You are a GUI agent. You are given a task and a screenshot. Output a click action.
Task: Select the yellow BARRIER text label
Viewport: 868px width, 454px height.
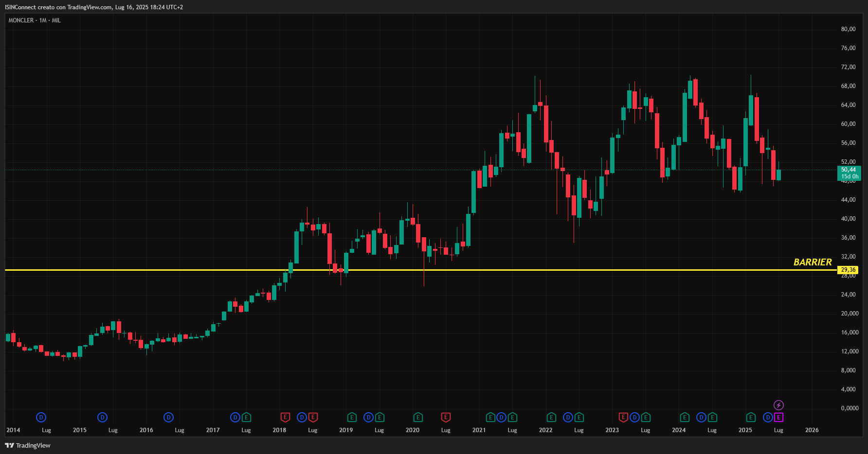(813, 262)
